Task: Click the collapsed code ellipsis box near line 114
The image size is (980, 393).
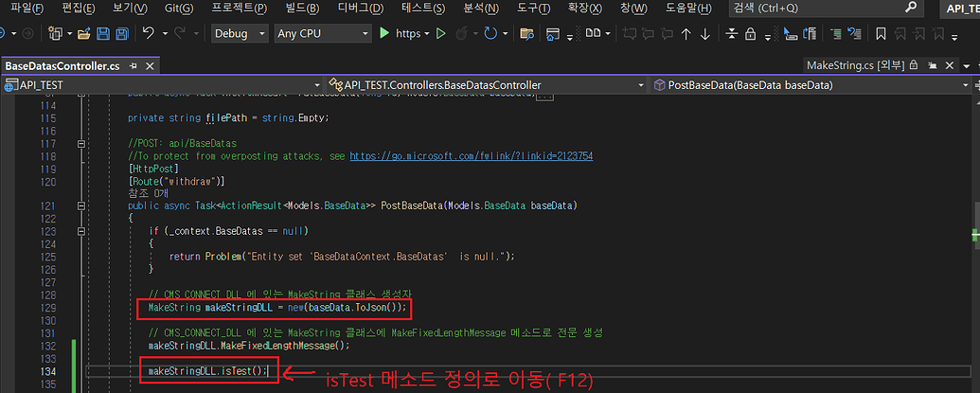Action: (546, 97)
